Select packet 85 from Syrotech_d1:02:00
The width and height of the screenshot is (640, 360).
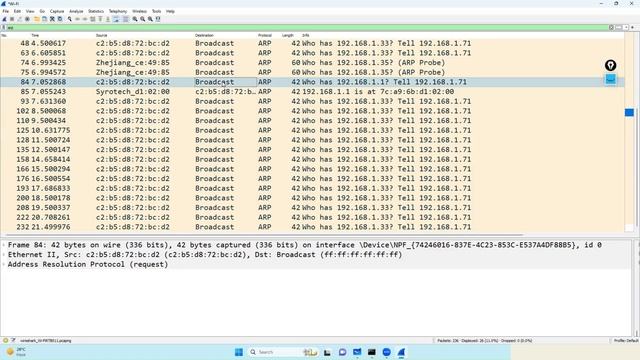pos(312,91)
